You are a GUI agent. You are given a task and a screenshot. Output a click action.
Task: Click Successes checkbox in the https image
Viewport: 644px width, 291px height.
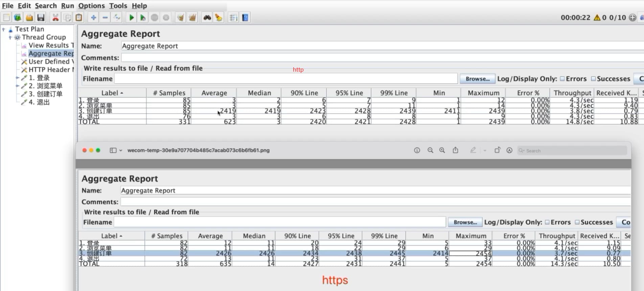click(577, 222)
